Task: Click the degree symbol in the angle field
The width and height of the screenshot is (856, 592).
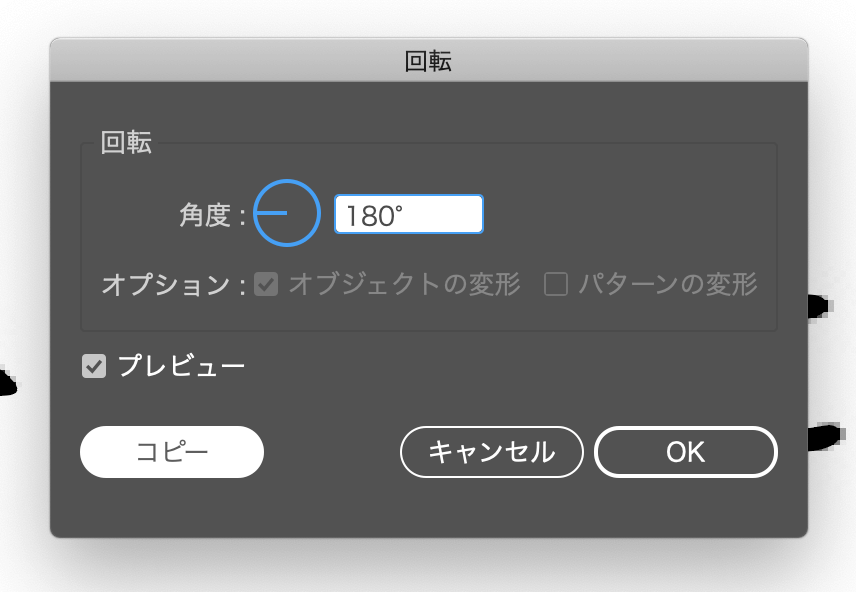Action: click(398, 209)
